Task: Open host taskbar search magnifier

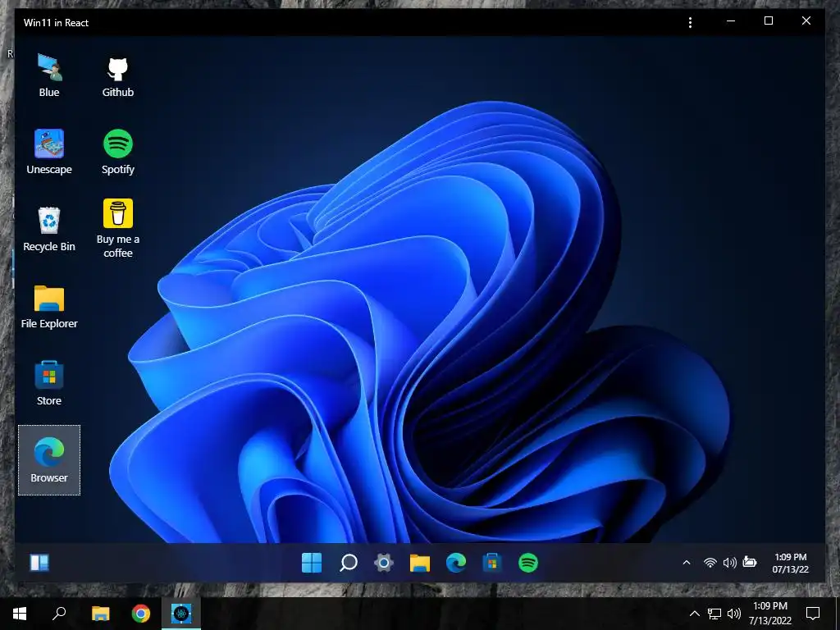Action: [x=59, y=614]
